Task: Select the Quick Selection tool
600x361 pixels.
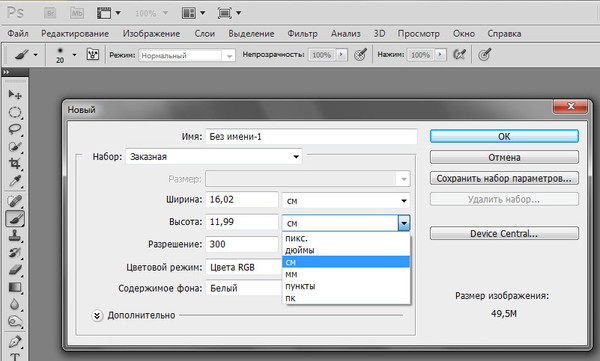Action: coord(15,147)
